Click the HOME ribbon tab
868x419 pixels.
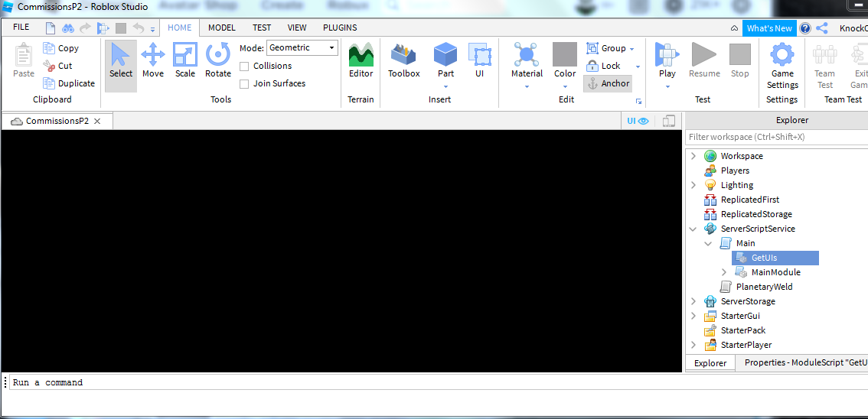tap(179, 28)
